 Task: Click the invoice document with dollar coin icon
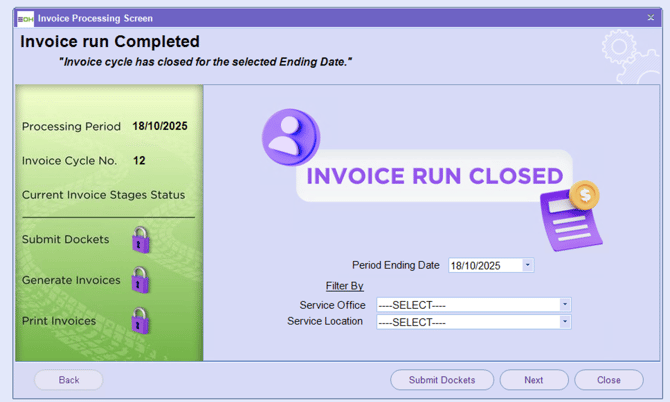coord(570,215)
